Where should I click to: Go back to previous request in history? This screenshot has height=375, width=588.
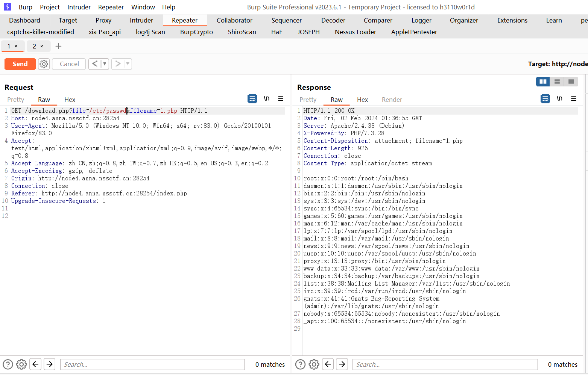click(x=95, y=64)
